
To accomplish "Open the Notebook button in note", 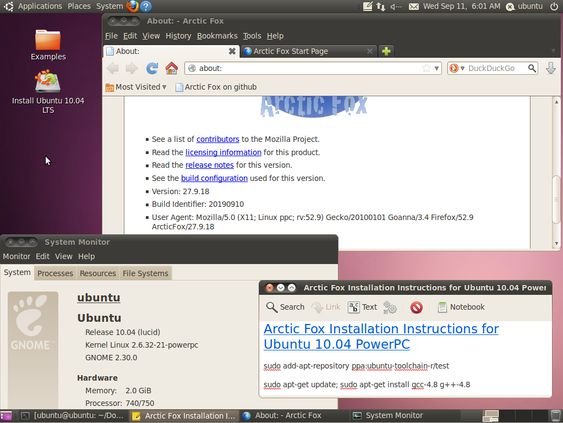I will coord(461,307).
